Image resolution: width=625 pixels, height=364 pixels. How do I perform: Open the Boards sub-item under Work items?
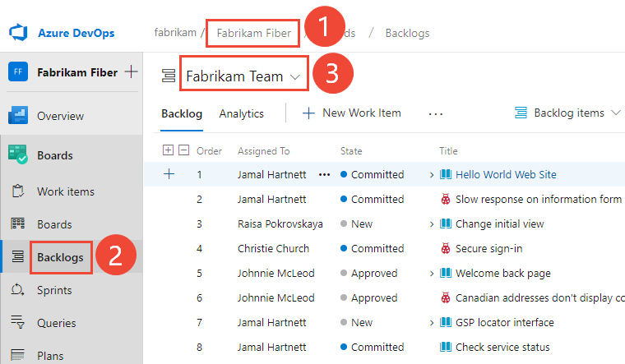[54, 224]
